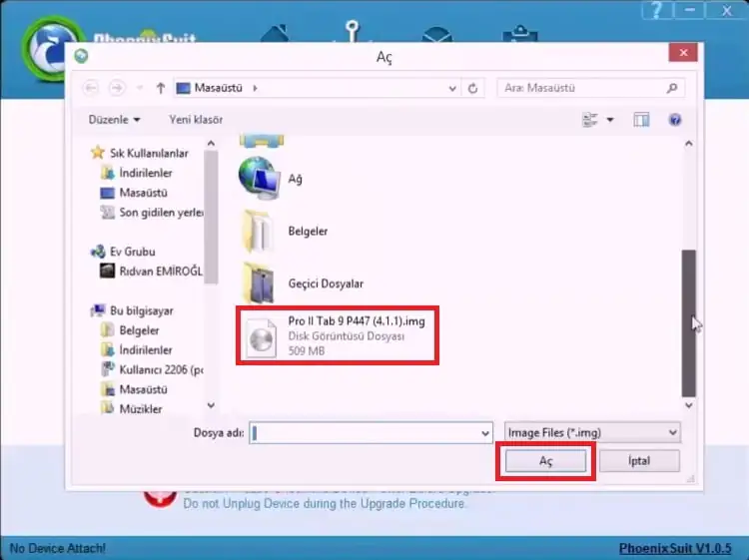Viewport: 749px width, 560px height.
Task: Click the refresh icon next to address bar
Action: [473, 88]
